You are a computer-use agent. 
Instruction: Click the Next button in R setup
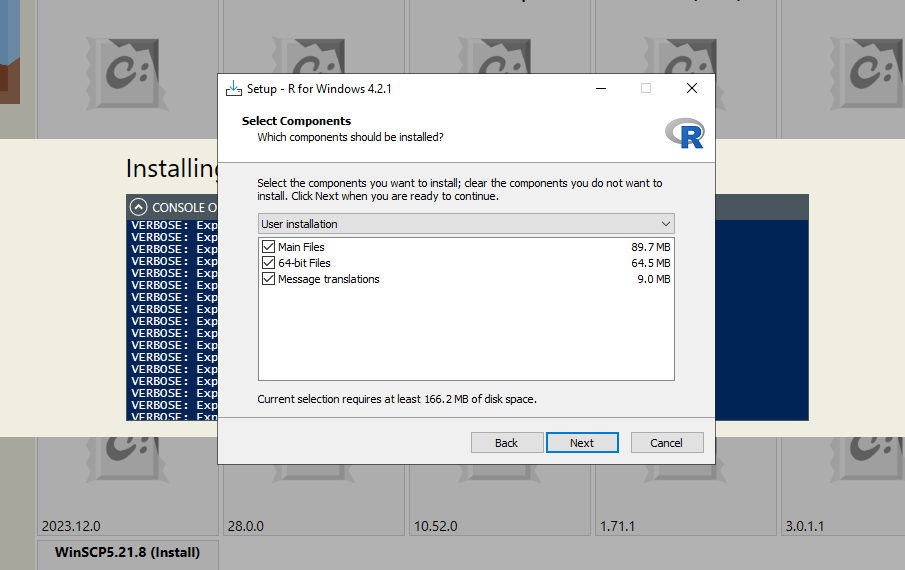(582, 442)
